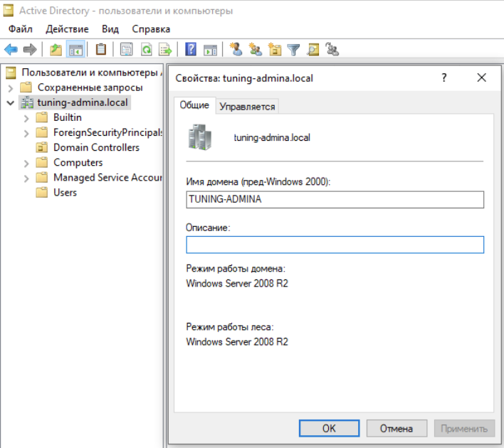Select the Users tree item

click(65, 193)
